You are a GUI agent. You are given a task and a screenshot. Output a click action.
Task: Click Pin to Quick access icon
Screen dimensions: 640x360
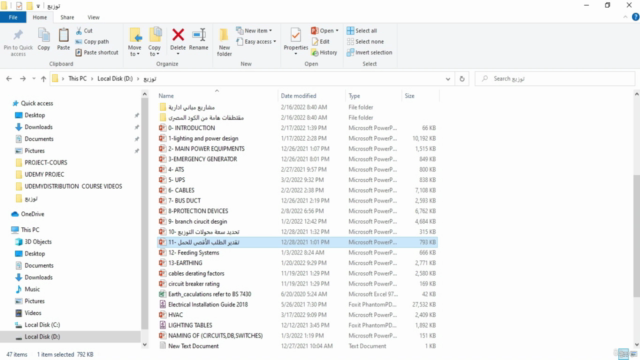[18, 36]
